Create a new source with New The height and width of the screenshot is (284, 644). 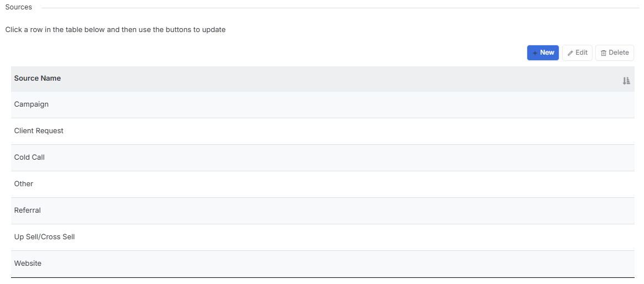coord(543,52)
